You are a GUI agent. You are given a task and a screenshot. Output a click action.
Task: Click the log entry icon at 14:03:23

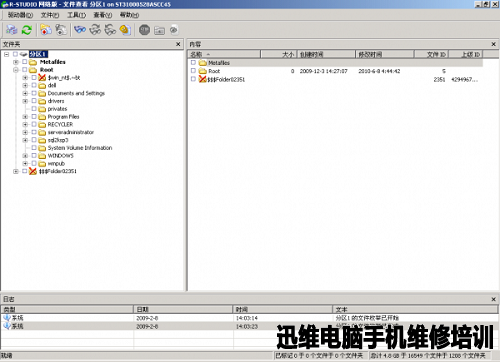click(7, 326)
